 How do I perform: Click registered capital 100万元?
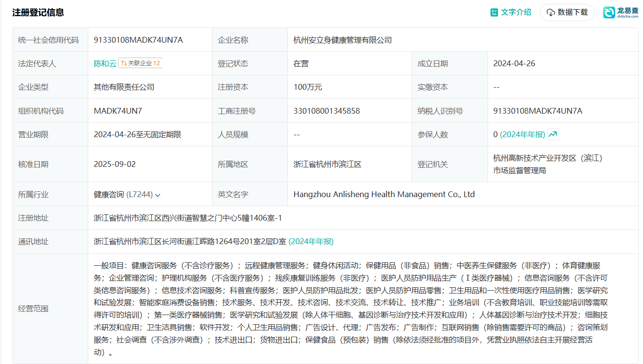[308, 87]
